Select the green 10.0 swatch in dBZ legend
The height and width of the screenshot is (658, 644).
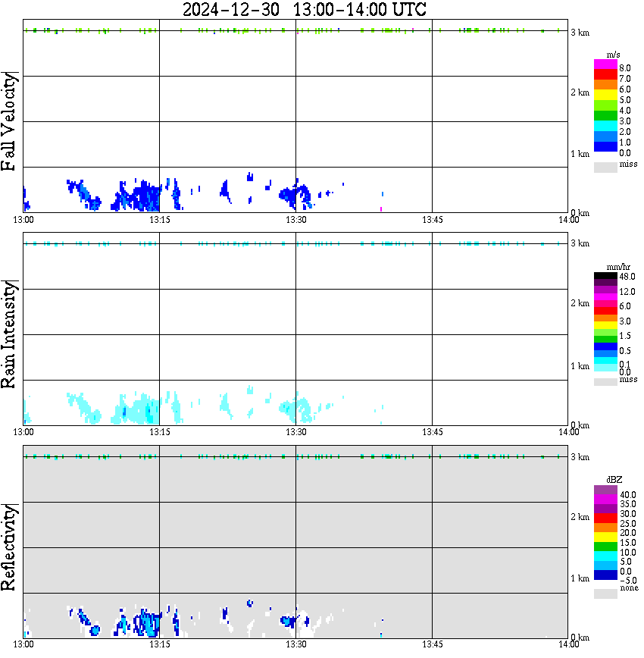coord(606,547)
